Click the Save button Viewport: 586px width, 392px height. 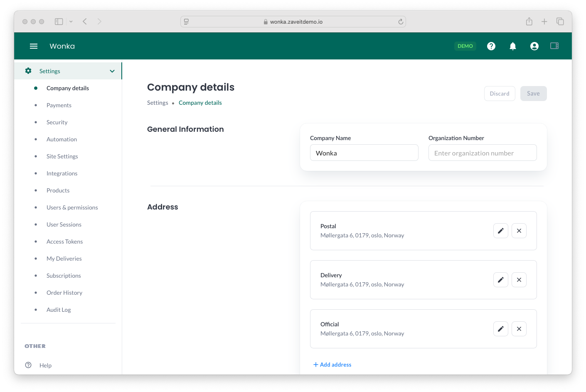click(x=534, y=94)
